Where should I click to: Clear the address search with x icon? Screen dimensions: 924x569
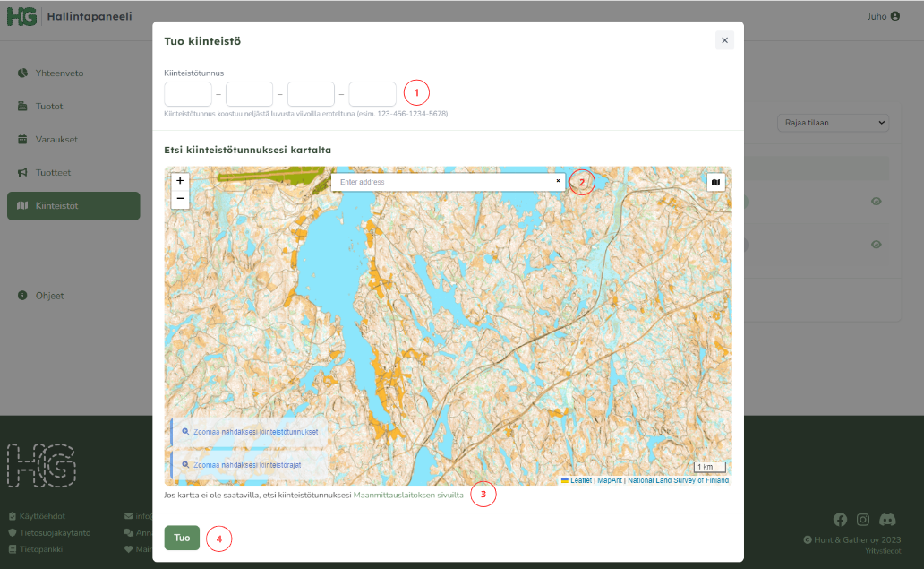coord(558,181)
